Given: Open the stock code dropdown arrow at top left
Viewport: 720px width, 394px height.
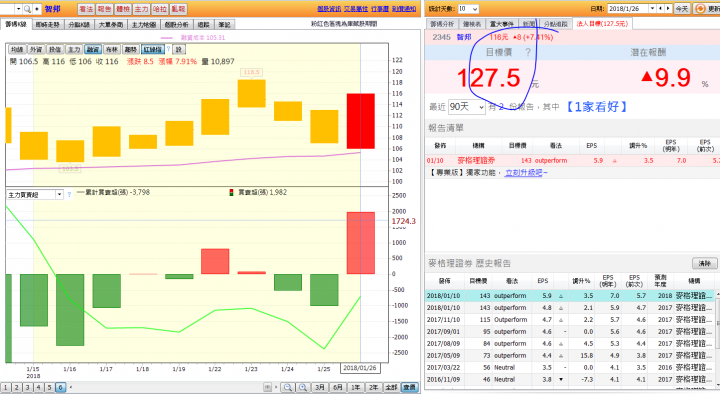Looking at the screenshot, I should [18, 9].
